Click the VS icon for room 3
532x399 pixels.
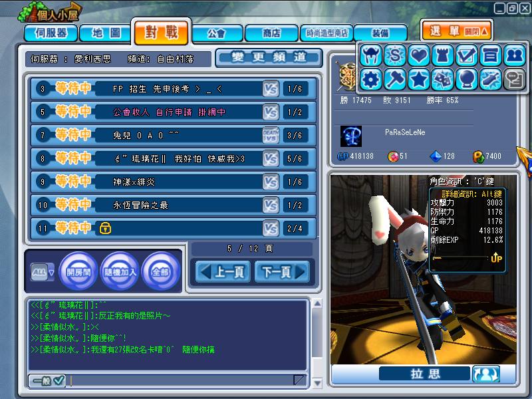point(271,89)
